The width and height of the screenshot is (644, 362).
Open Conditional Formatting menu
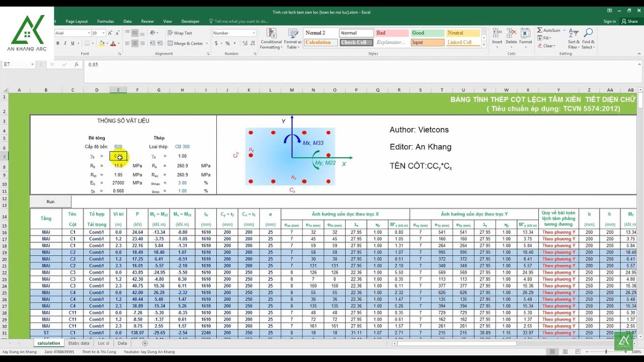[271, 39]
